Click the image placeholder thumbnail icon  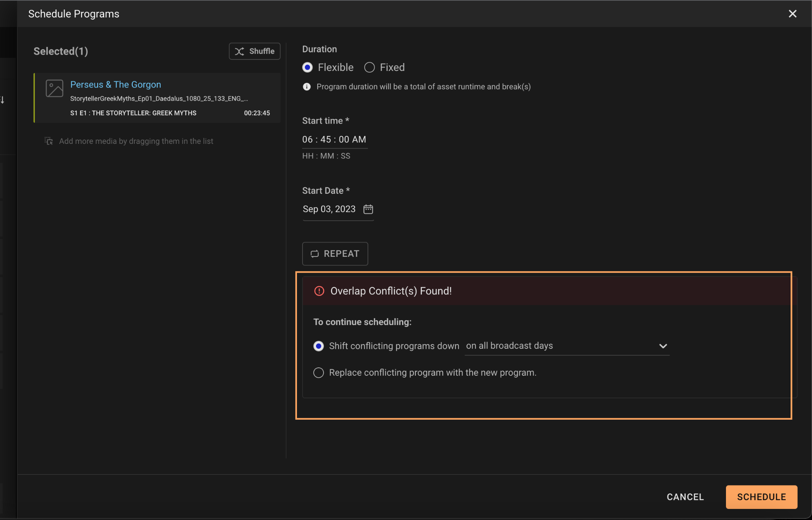click(54, 88)
